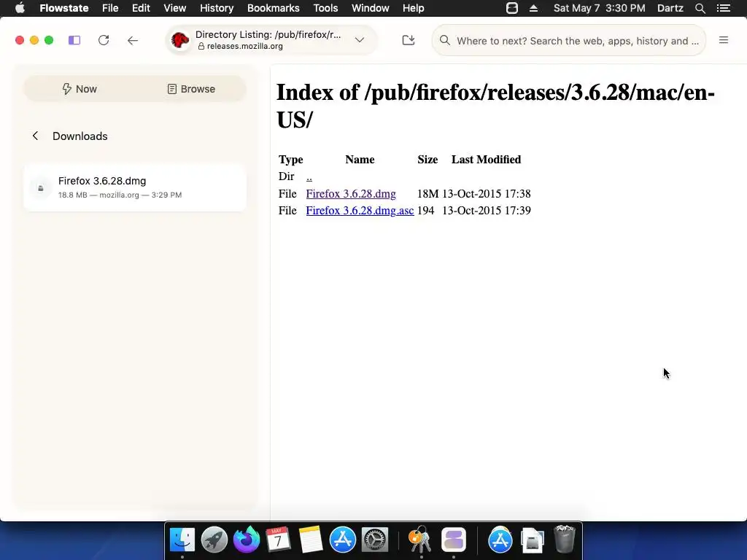Open System Preferences from the Dock
747x560 pixels.
coord(375,540)
